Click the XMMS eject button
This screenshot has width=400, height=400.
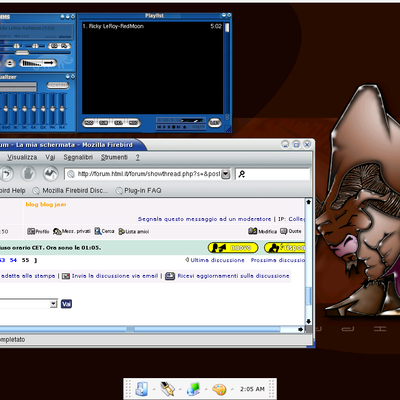(10, 63)
